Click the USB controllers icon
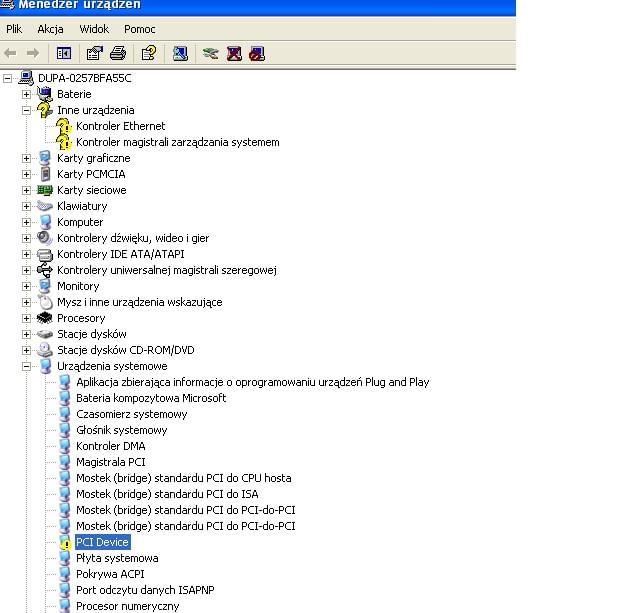Image resolution: width=640 pixels, height=613 pixels. 45,270
